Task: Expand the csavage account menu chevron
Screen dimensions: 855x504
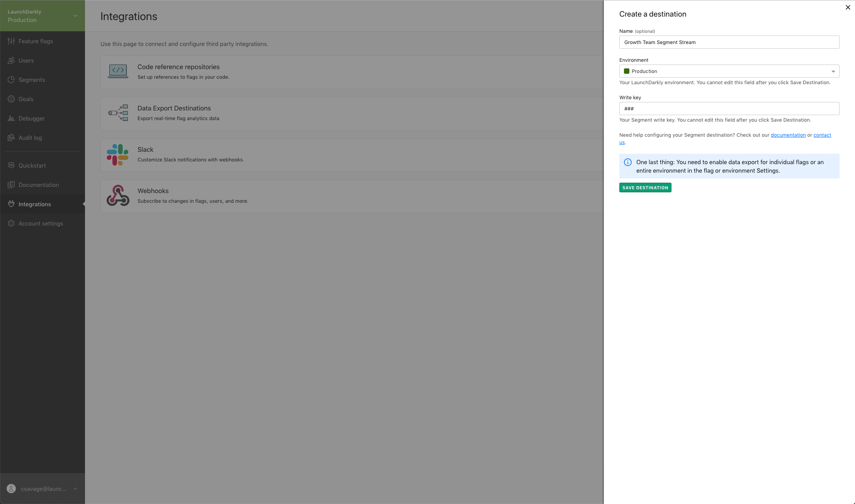Action: (75, 489)
